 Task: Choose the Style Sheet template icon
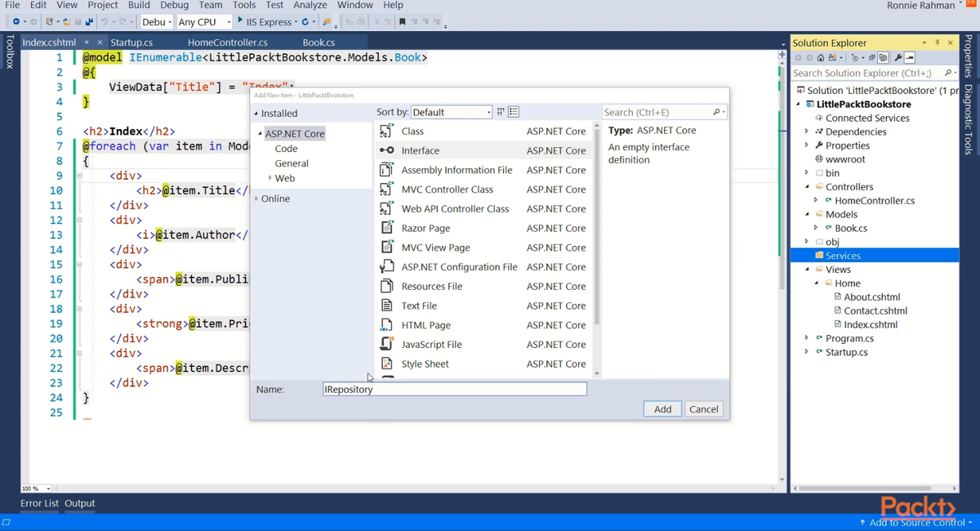click(387, 364)
